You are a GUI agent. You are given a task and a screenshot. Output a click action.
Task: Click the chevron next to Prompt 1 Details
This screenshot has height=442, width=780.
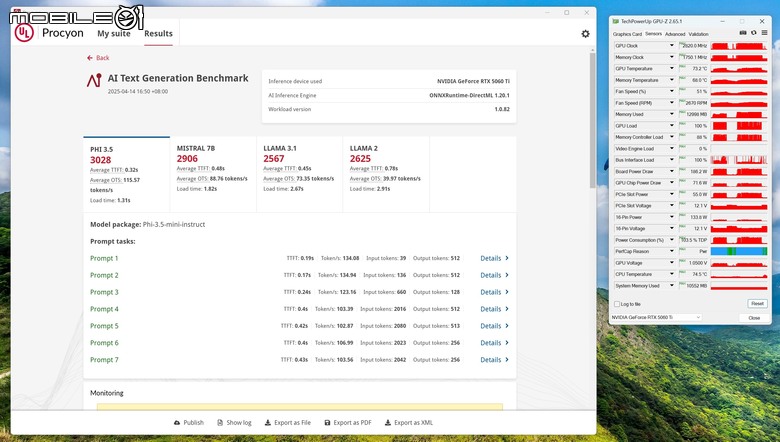[507, 258]
